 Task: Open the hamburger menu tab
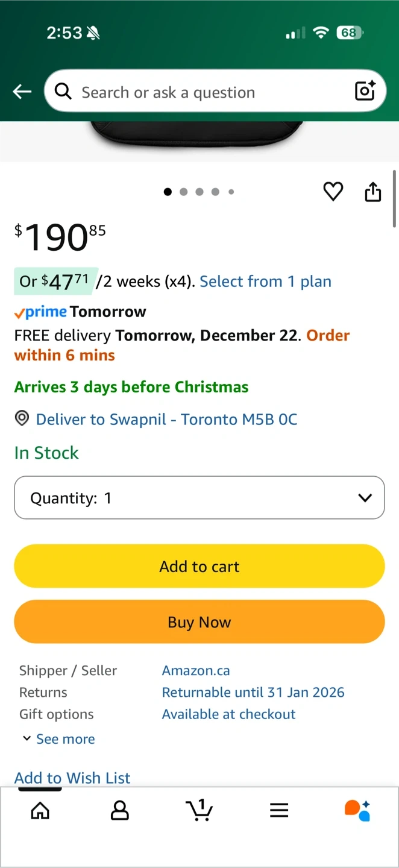279,811
